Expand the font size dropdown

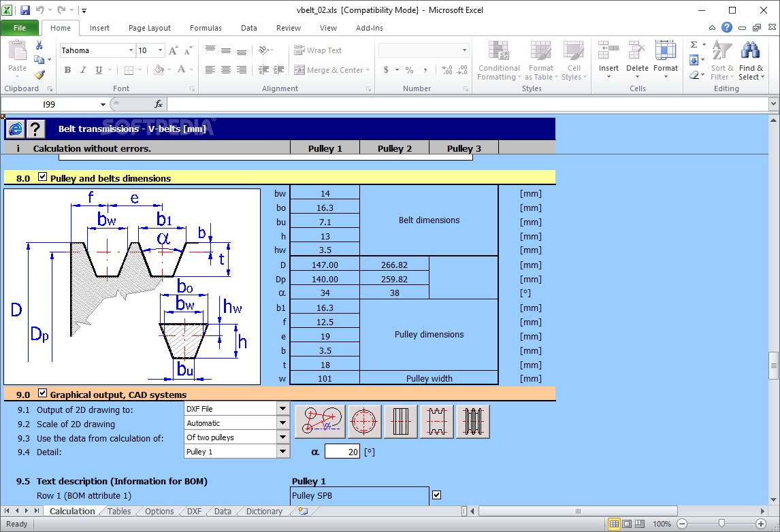click(160, 50)
